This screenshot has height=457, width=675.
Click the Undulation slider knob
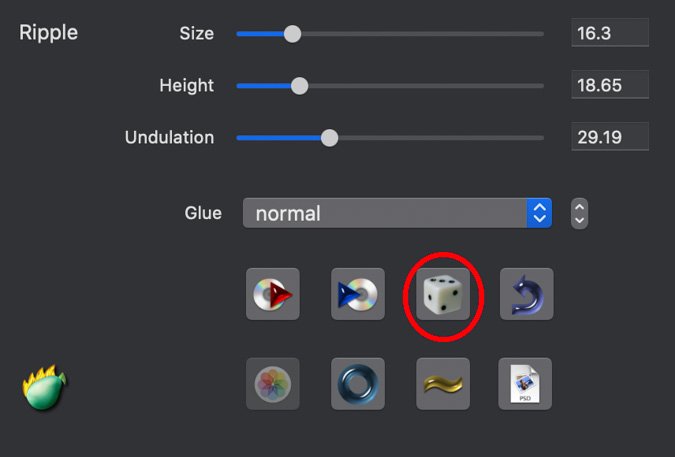coord(330,138)
